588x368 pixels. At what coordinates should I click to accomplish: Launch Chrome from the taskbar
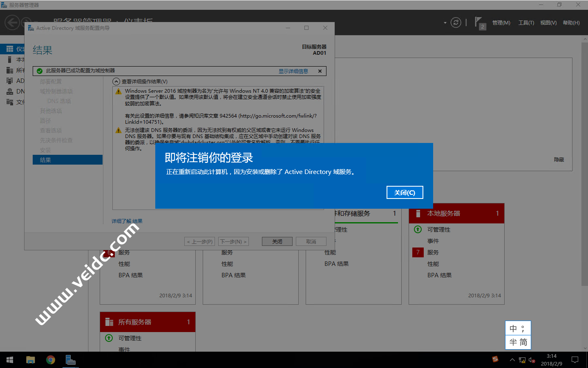click(x=51, y=360)
